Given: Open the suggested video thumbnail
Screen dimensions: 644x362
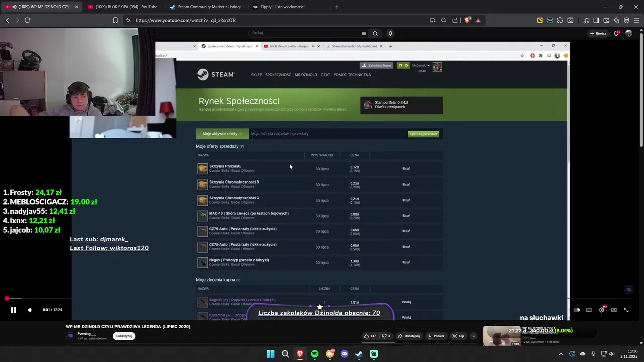Looking at the screenshot, I should pyautogui.click(x=502, y=336).
